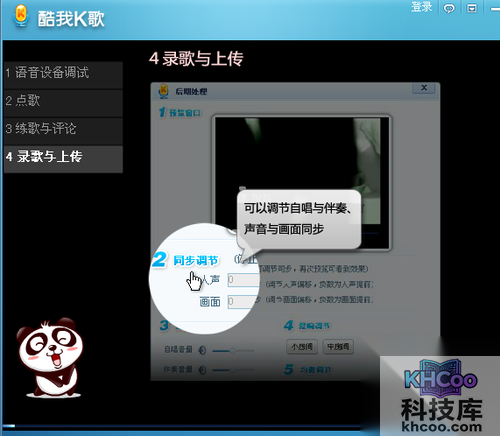This screenshot has width=500, height=436.
Task: Click the 自唱音量 speaker icon
Action: point(202,350)
